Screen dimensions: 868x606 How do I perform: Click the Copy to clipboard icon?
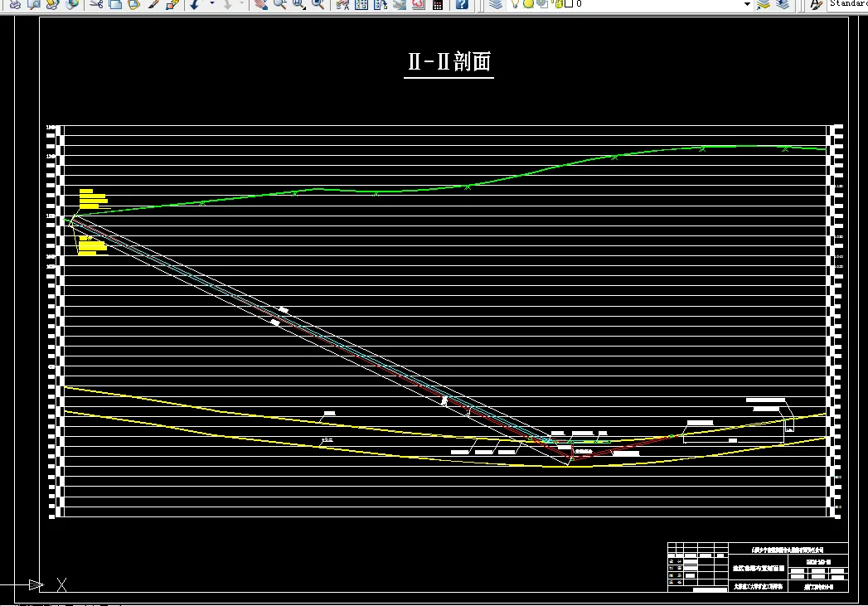(115, 4)
